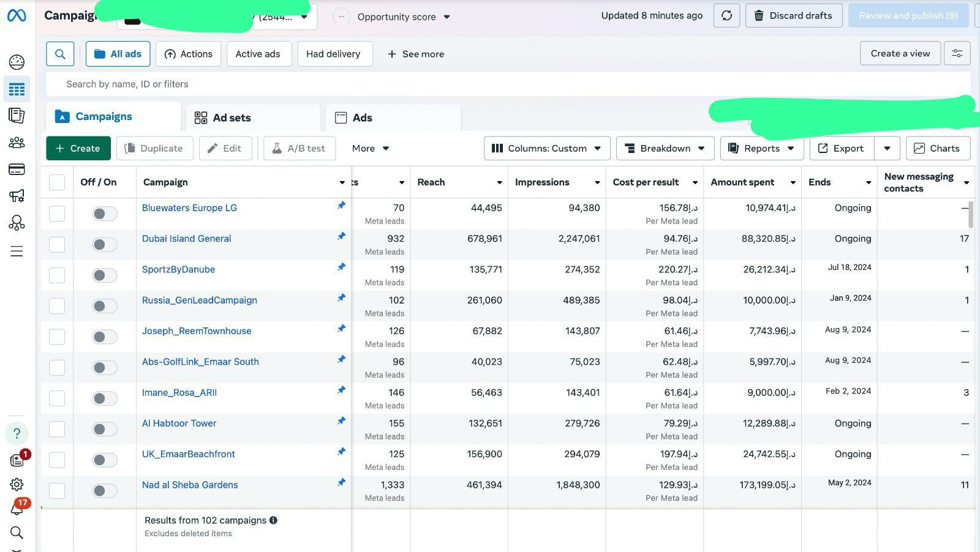Open the view settings sliders icon
The height and width of the screenshot is (552, 980).
[957, 54]
